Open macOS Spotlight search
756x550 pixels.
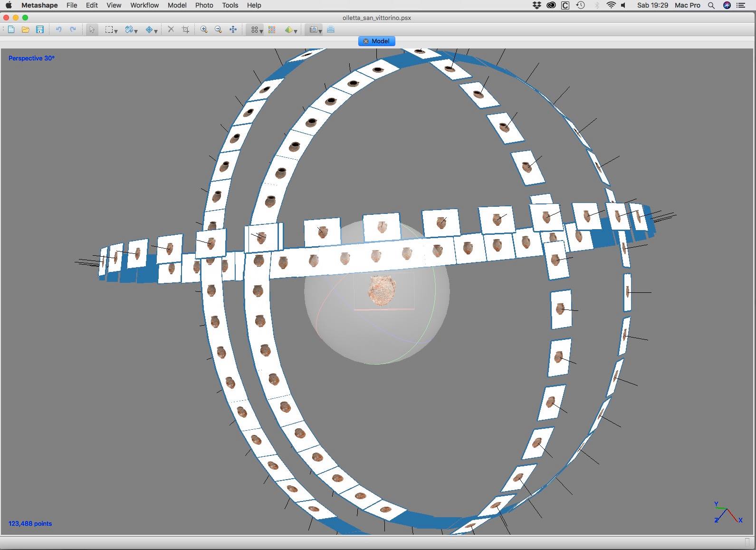(x=711, y=5)
